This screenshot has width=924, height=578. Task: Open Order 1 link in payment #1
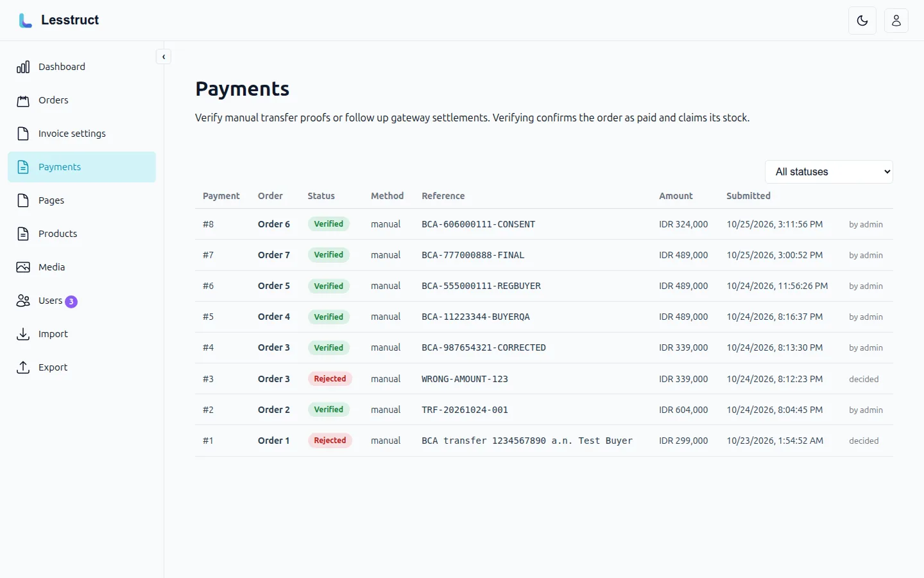coord(274,441)
